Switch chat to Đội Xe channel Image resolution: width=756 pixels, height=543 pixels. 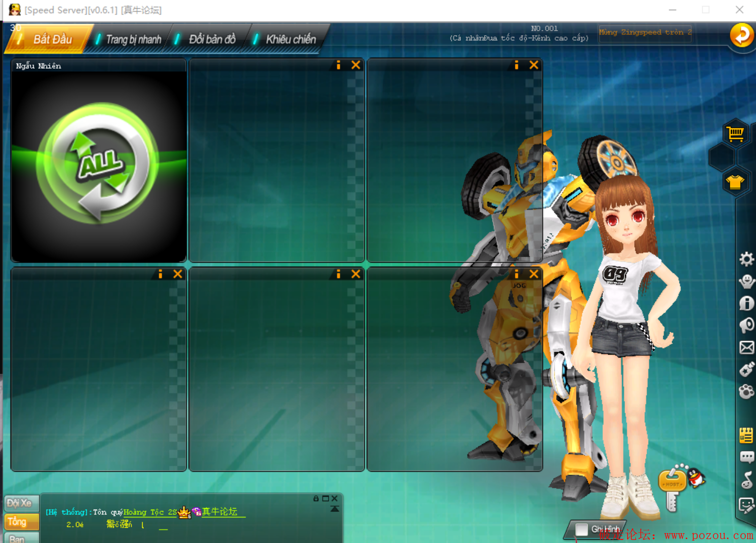point(21,503)
